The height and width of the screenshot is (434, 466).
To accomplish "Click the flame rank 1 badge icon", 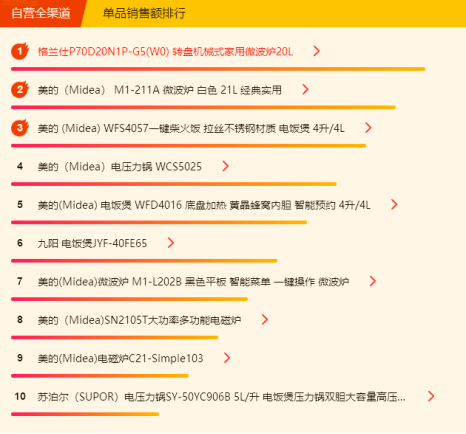I will click(20, 51).
